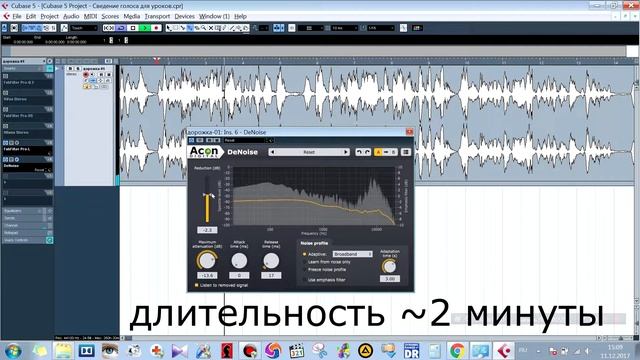The height and width of the screenshot is (360, 640).
Task: Toggle the transport Cycle button
Action: 121,28
